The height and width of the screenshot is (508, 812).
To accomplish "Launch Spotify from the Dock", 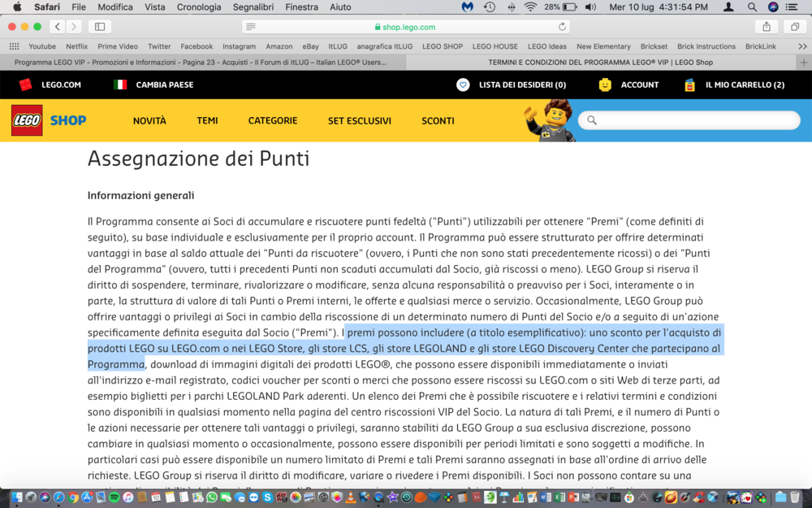I will (x=114, y=497).
